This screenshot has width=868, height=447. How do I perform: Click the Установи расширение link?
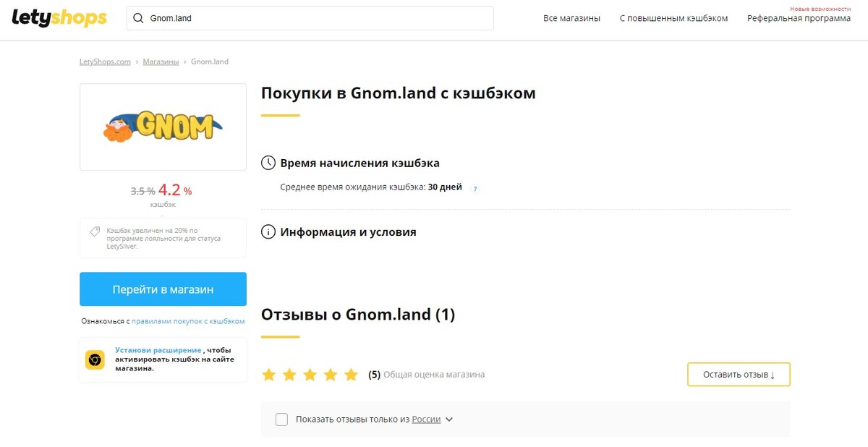click(x=158, y=350)
